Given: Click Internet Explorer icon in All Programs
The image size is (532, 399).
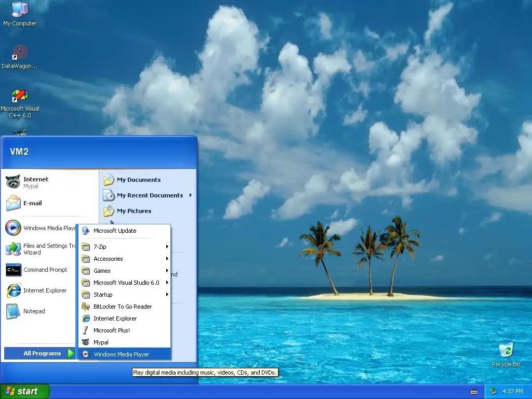Looking at the screenshot, I should pyautogui.click(x=86, y=318).
